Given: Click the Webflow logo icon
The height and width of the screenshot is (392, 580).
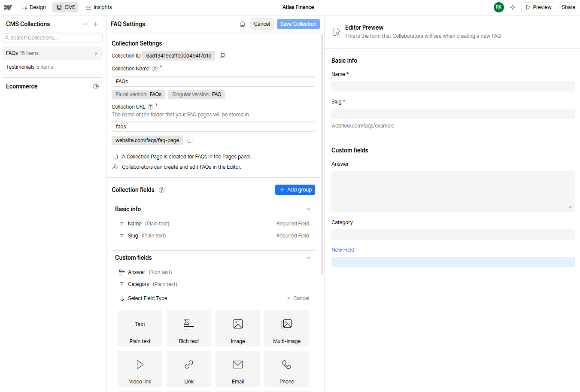Looking at the screenshot, I should pyautogui.click(x=8, y=7).
